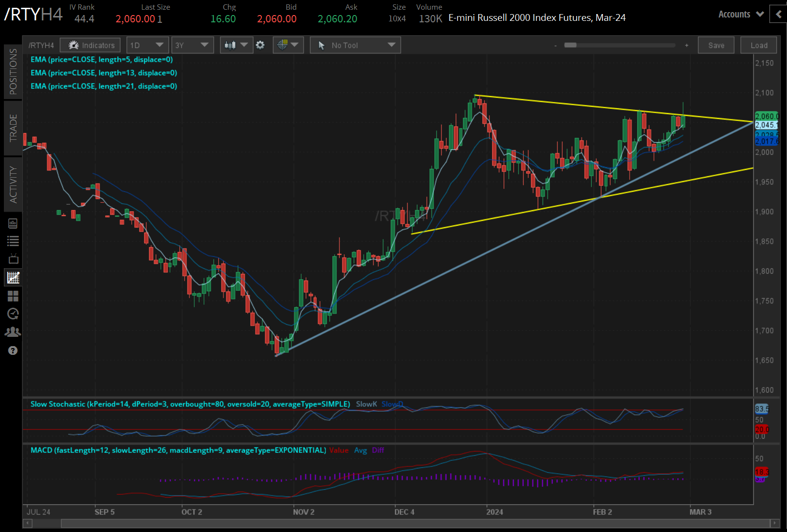This screenshot has width=787, height=532.
Task: Click the Save chart button
Action: [716, 45]
